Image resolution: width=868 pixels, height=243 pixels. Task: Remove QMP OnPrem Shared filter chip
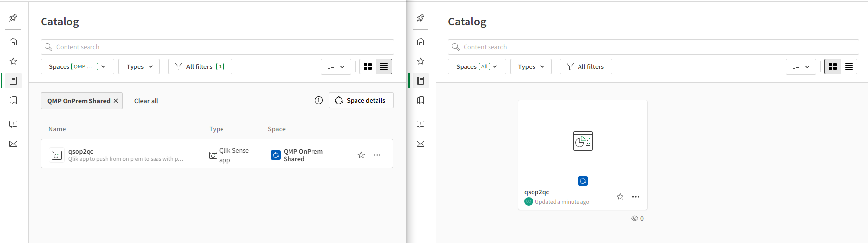(116, 101)
